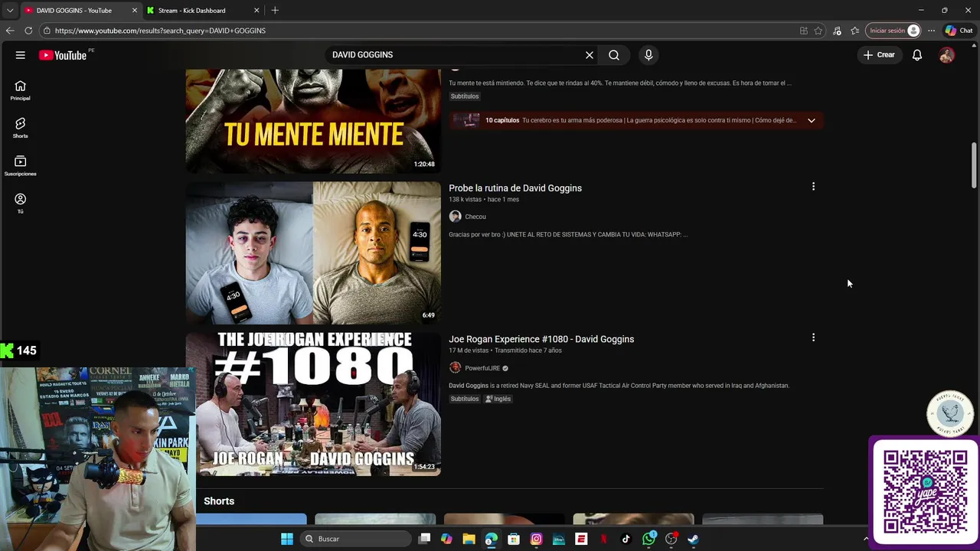Open File Explorer from the taskbar

coord(469,539)
